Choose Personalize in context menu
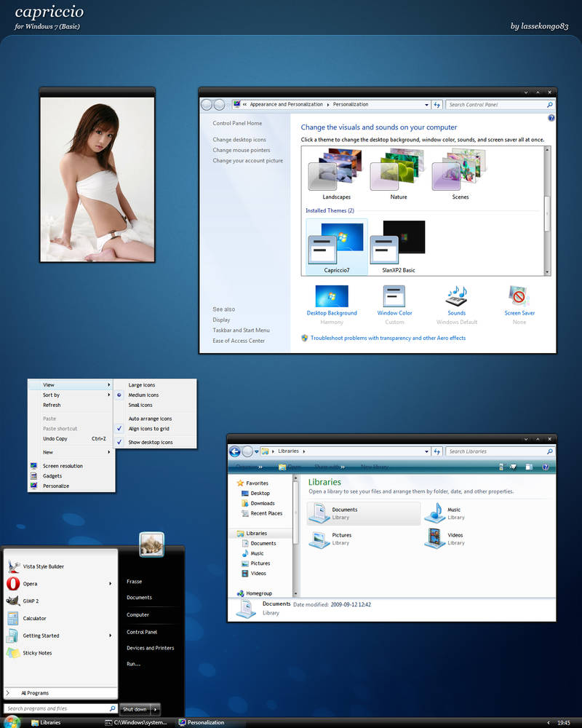The image size is (582, 728). (x=56, y=486)
